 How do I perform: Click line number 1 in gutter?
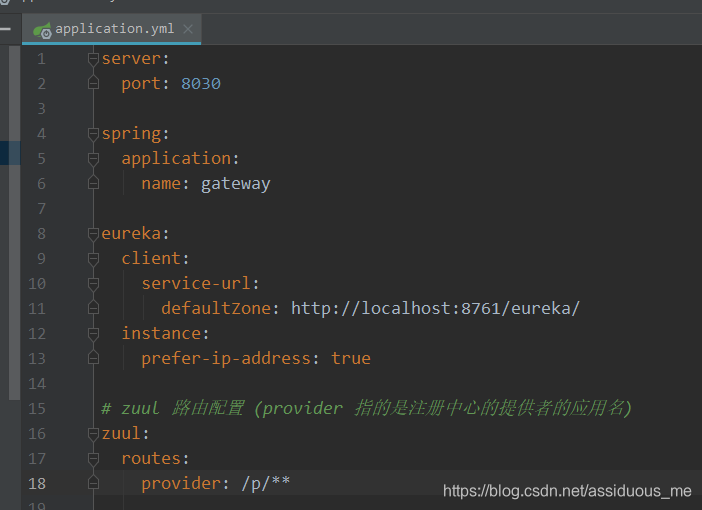click(41, 59)
